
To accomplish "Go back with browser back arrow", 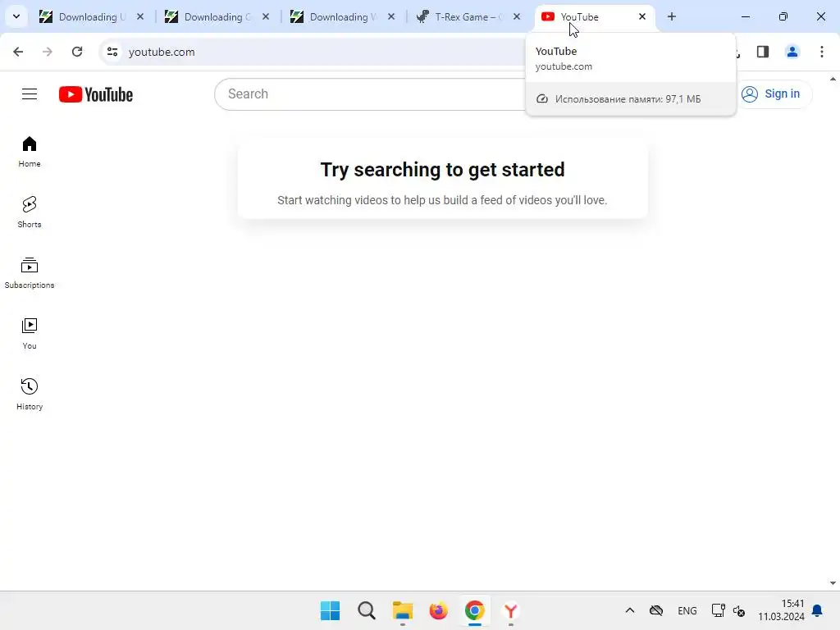I will click(x=18, y=52).
